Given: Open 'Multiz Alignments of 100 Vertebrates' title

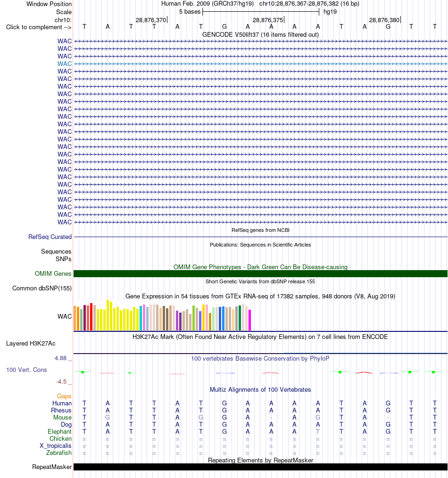Looking at the screenshot, I should click(x=260, y=389).
